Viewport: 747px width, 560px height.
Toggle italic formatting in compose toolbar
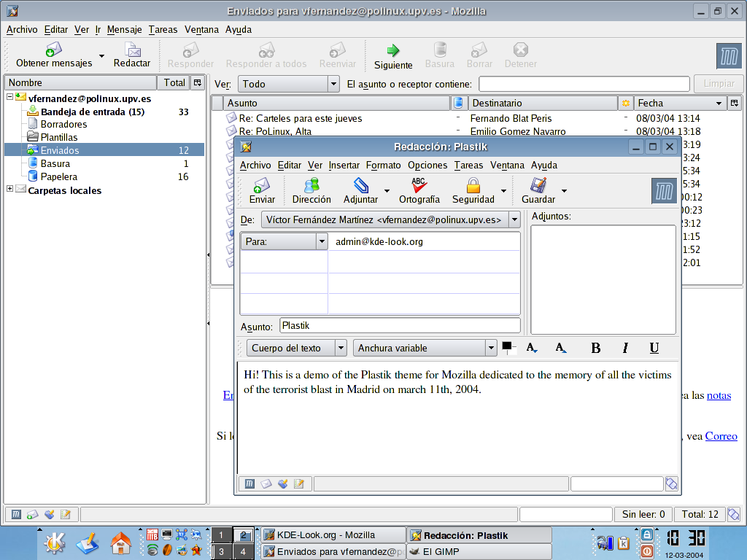pos(625,348)
